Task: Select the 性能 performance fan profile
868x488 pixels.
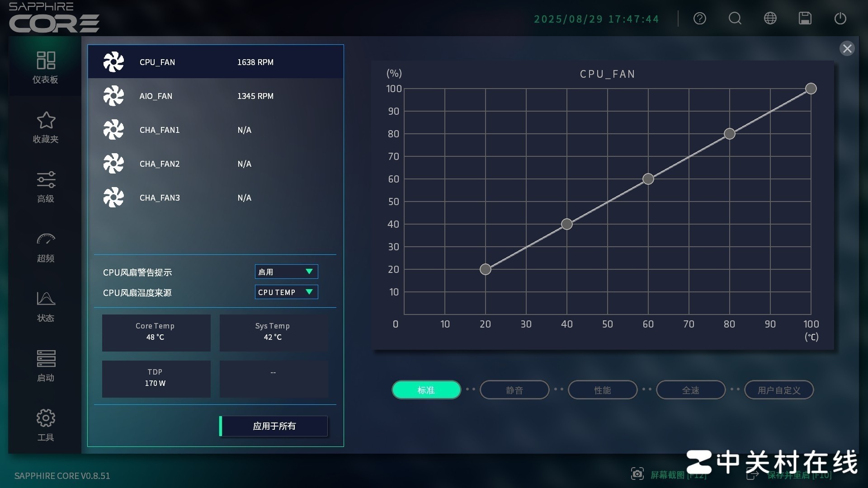Action: coord(602,389)
